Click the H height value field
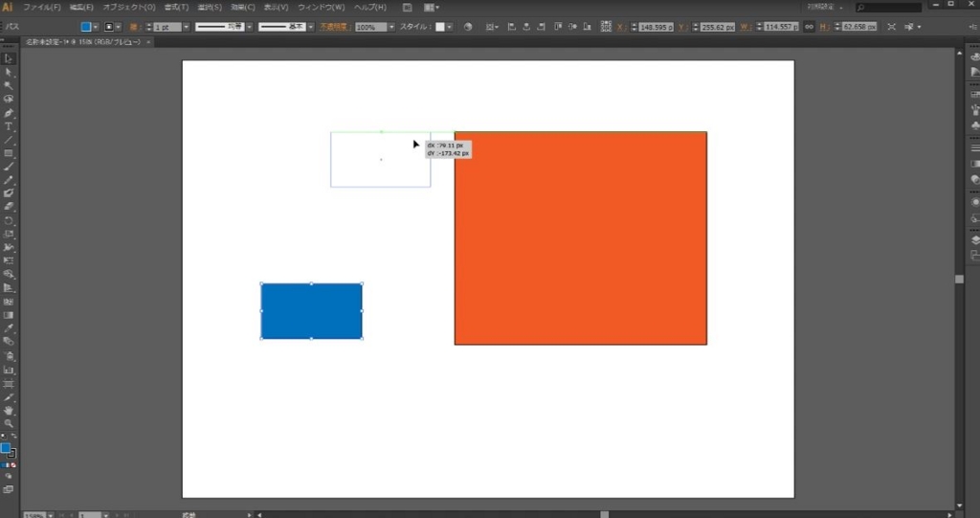The width and height of the screenshot is (980, 518). tap(858, 27)
